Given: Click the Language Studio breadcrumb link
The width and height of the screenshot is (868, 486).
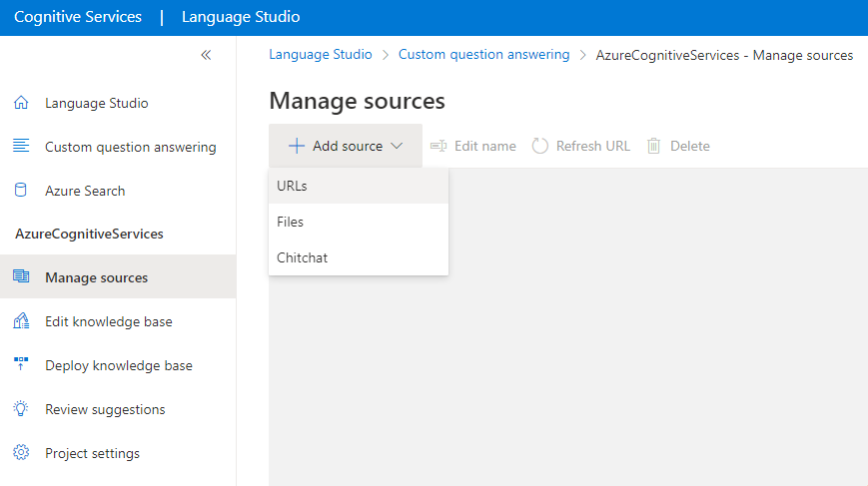Looking at the screenshot, I should 321,54.
